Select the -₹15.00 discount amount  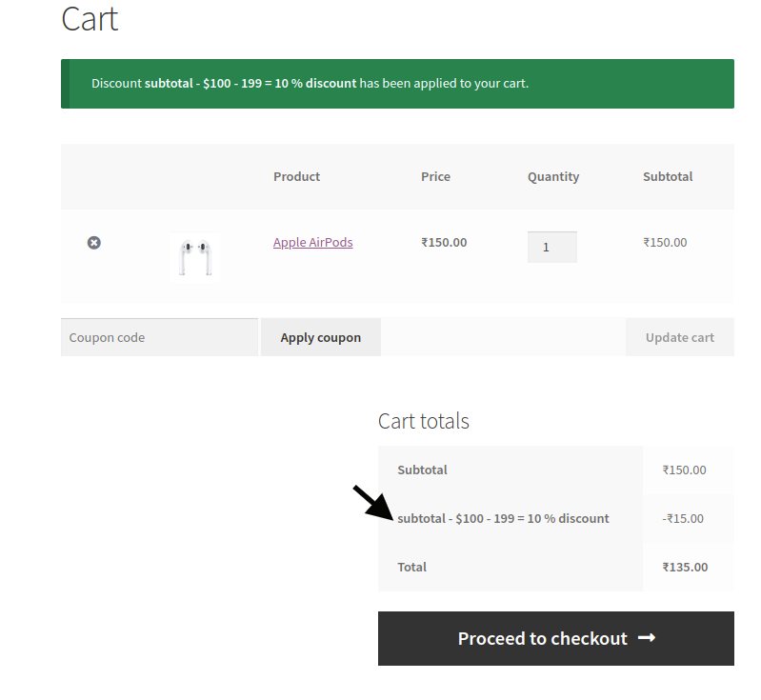pos(683,518)
